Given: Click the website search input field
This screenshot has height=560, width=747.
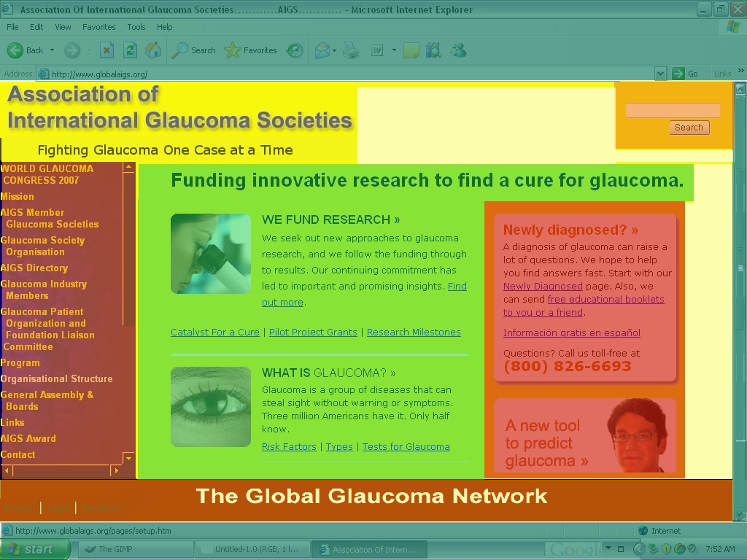Looking at the screenshot, I should coord(673,111).
